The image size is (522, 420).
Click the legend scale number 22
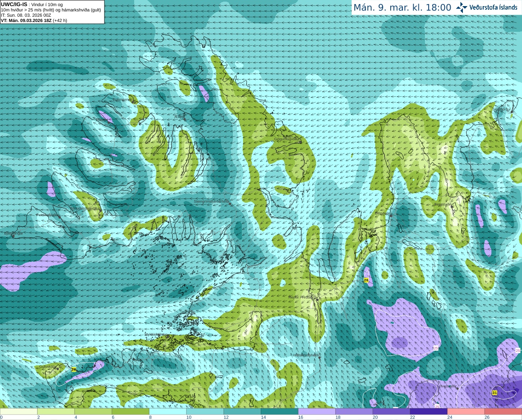click(412, 417)
